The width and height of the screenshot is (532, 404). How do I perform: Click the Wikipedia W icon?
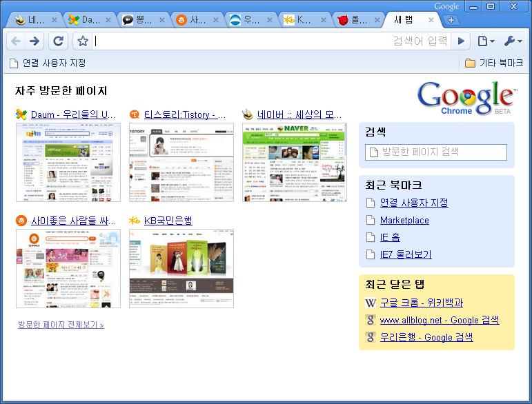coord(371,303)
